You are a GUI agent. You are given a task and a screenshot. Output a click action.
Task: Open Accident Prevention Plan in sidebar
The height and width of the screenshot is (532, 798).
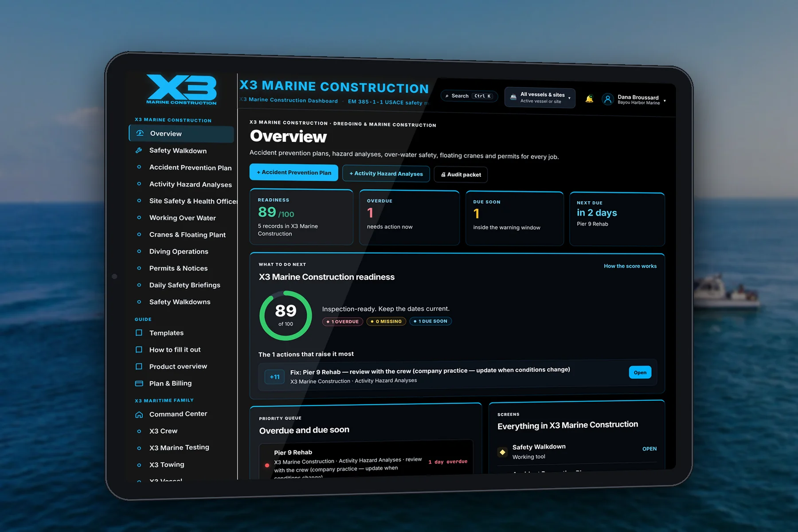[x=190, y=167]
